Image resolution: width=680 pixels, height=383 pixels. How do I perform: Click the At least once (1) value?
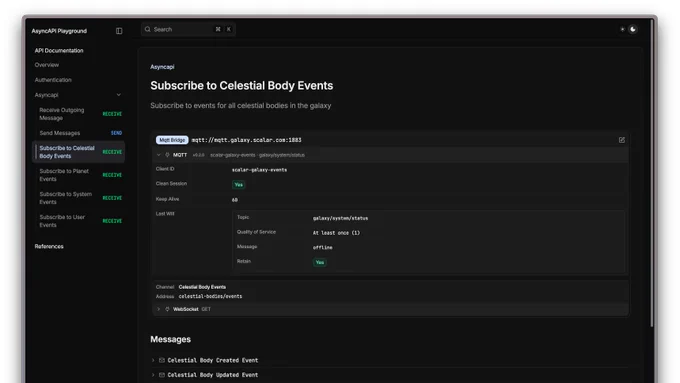tap(336, 233)
